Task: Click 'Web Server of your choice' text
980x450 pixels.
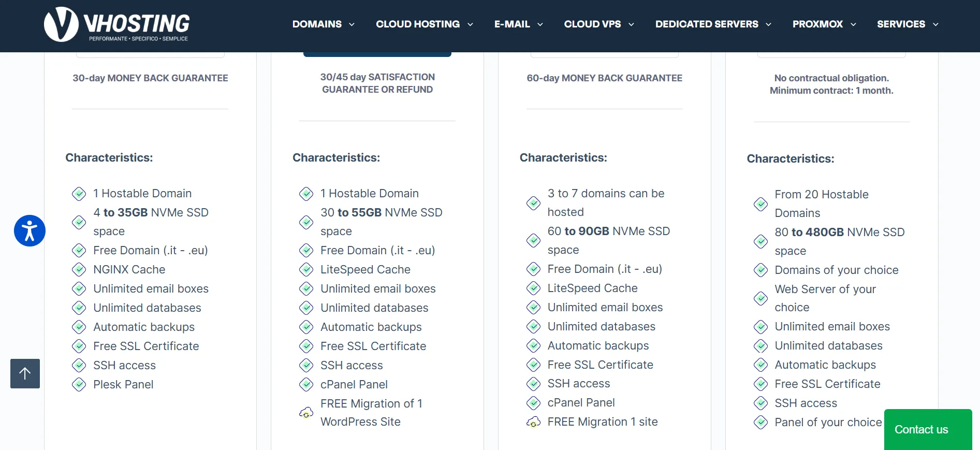Action: point(825,298)
